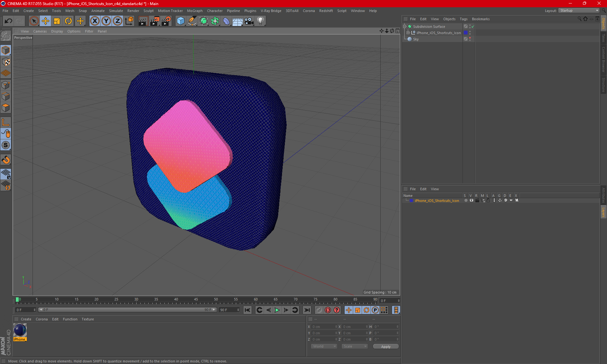Viewport: 607px width, 364px height.
Task: Toggle X axis lock
Action: click(95, 21)
